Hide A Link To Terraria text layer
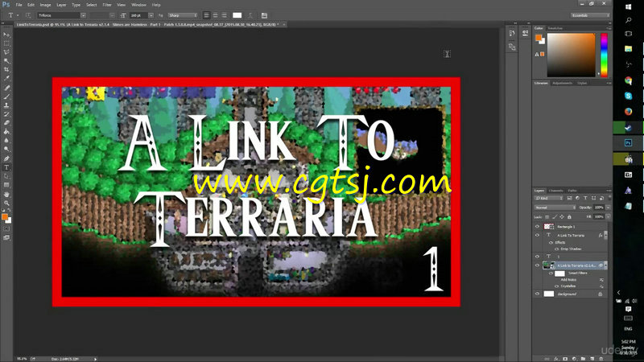Viewport: 644px width, 362px height. (x=537, y=235)
